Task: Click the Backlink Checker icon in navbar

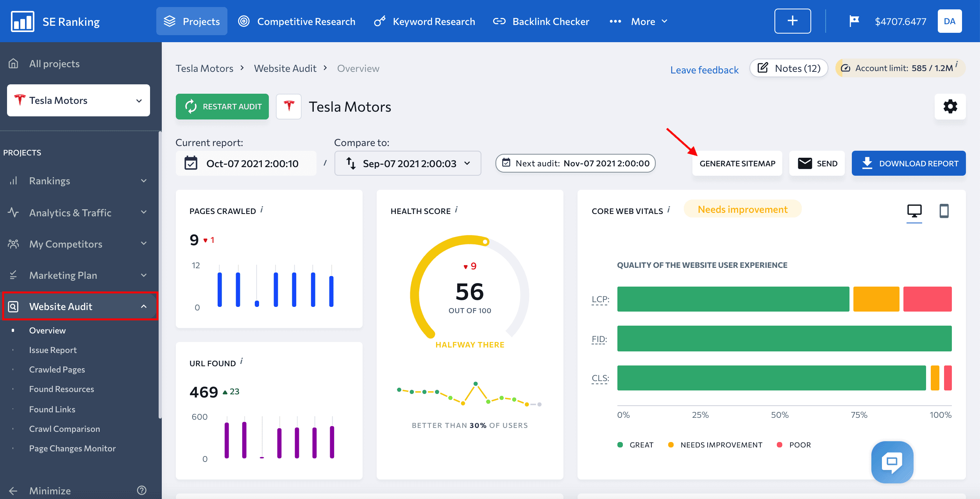Action: [499, 21]
